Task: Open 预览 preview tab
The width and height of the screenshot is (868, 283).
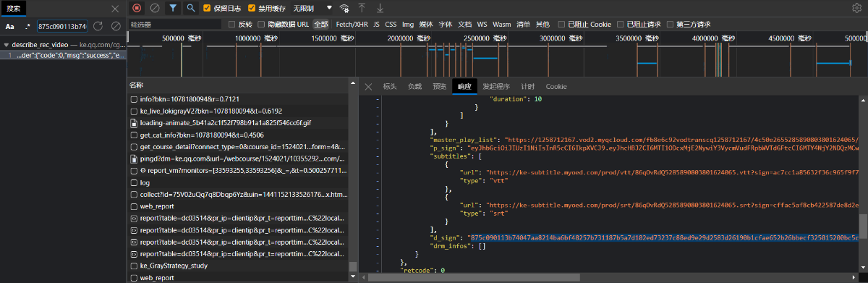Action: pos(439,87)
